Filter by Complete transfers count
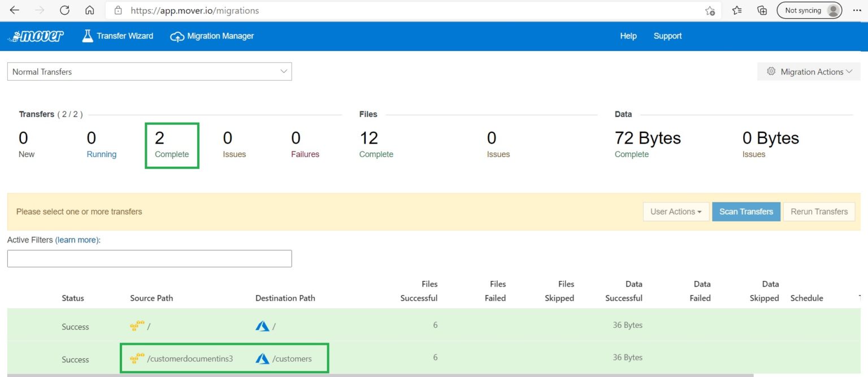 pyautogui.click(x=172, y=145)
